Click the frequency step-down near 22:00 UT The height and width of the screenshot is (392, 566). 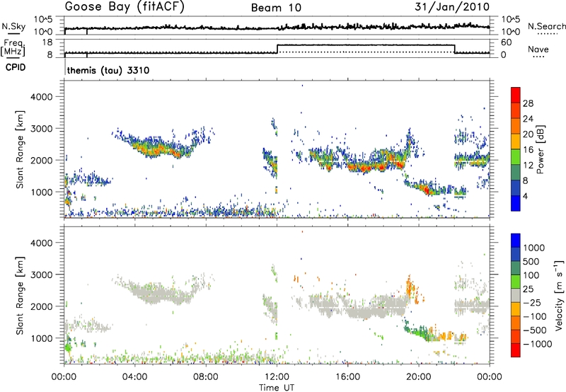tap(455, 49)
